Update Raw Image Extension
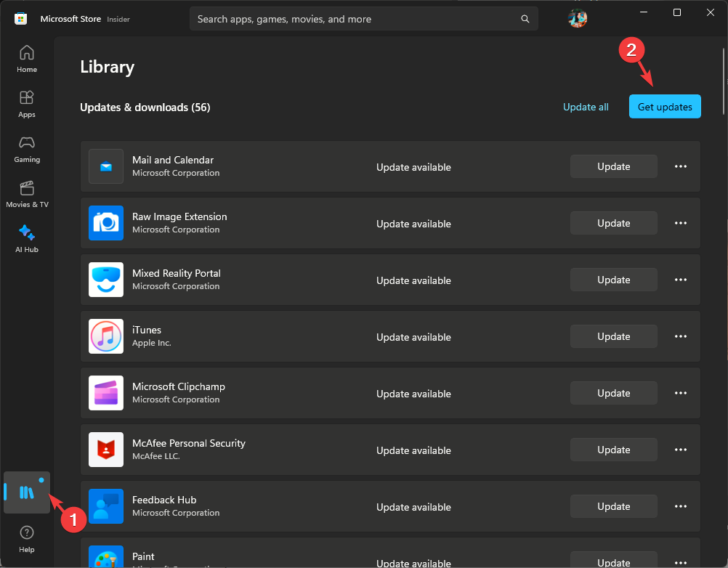The image size is (728, 568). click(x=614, y=223)
